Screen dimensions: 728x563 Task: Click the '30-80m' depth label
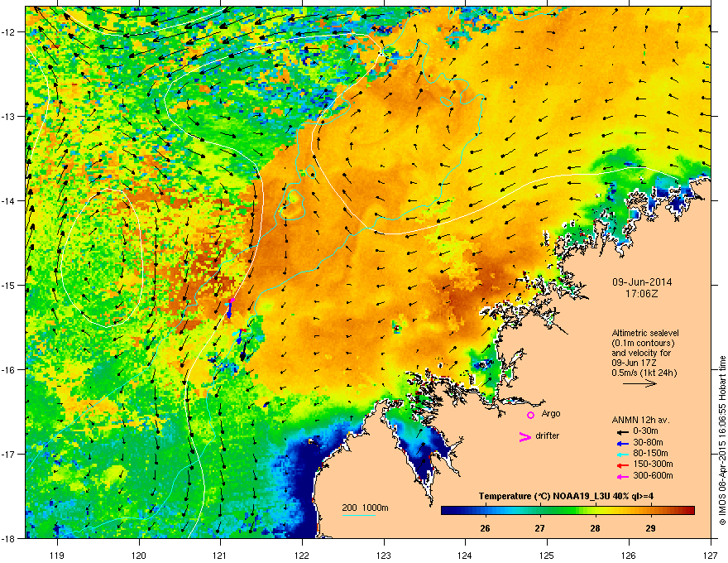click(648, 442)
